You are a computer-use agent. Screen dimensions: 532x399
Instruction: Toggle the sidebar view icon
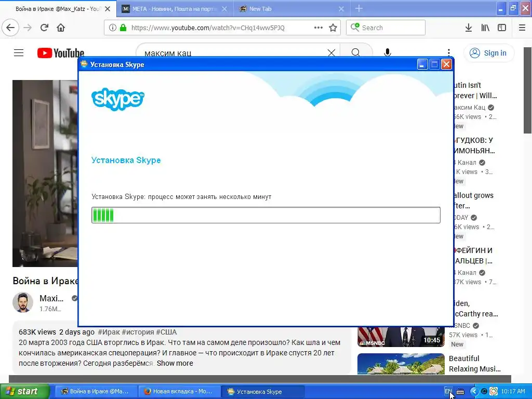pyautogui.click(x=502, y=28)
